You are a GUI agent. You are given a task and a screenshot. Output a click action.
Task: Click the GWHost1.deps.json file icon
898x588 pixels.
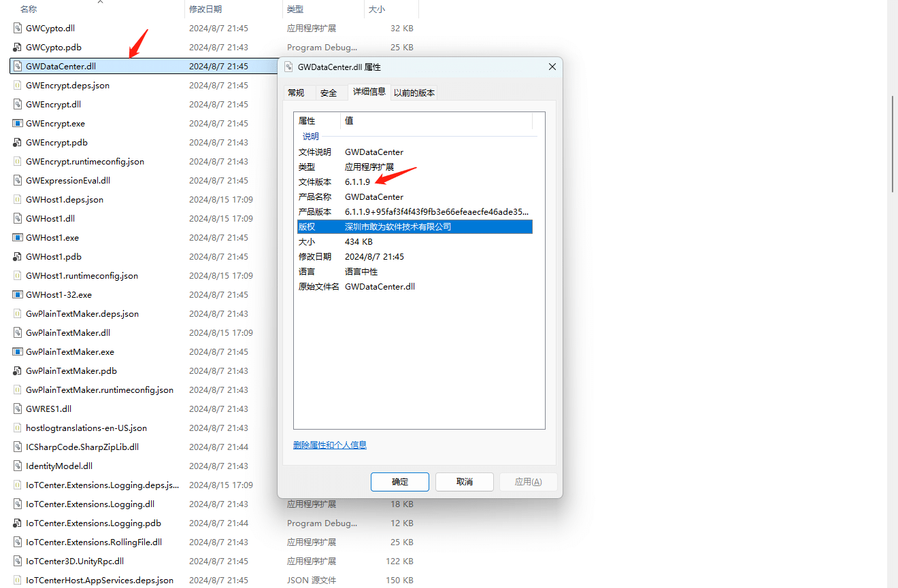pos(18,200)
